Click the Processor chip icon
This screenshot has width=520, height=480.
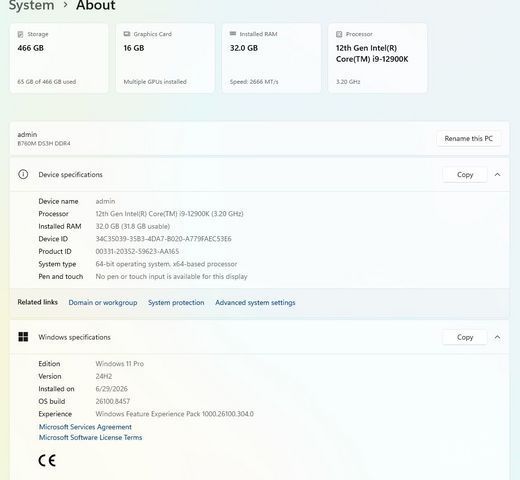coord(339,34)
